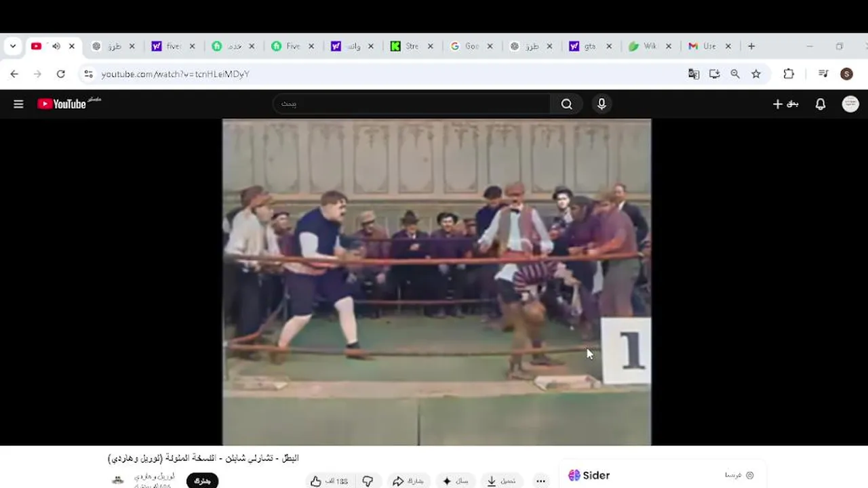Open the YouTube account avatar menu
This screenshot has height=488, width=868.
[850, 104]
